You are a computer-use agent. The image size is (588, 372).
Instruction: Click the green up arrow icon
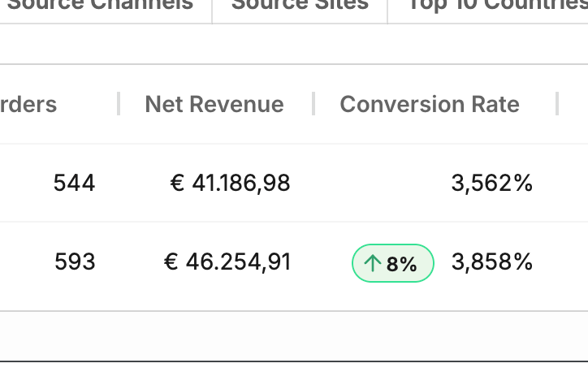373,264
